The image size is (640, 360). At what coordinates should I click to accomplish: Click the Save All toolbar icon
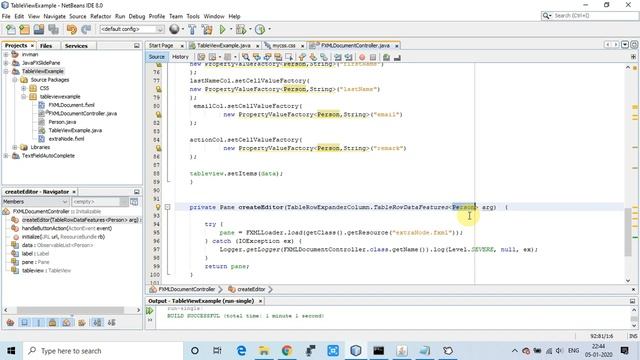pyautogui.click(x=53, y=29)
